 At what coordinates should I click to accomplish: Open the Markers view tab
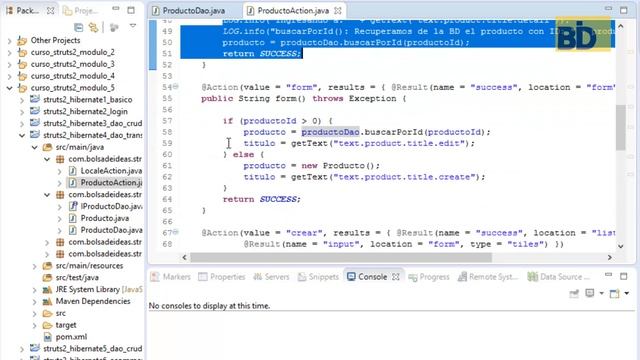(x=171, y=277)
